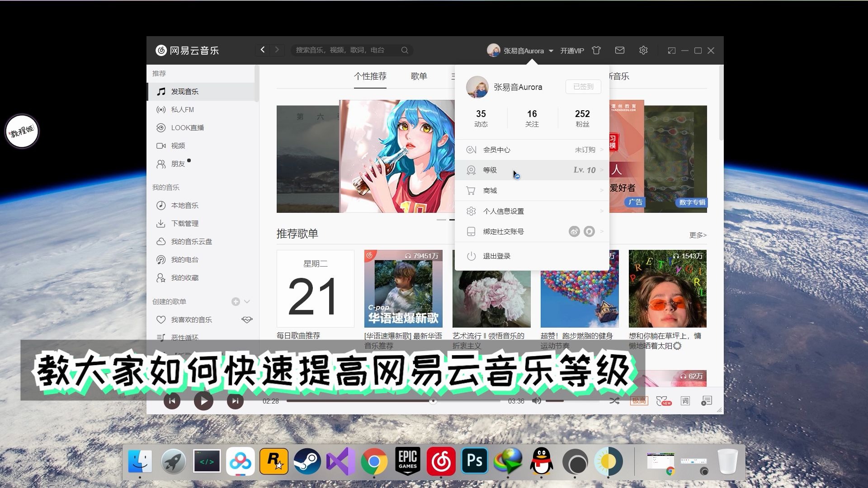
Task: Open Finder in the dock
Action: [x=140, y=461]
